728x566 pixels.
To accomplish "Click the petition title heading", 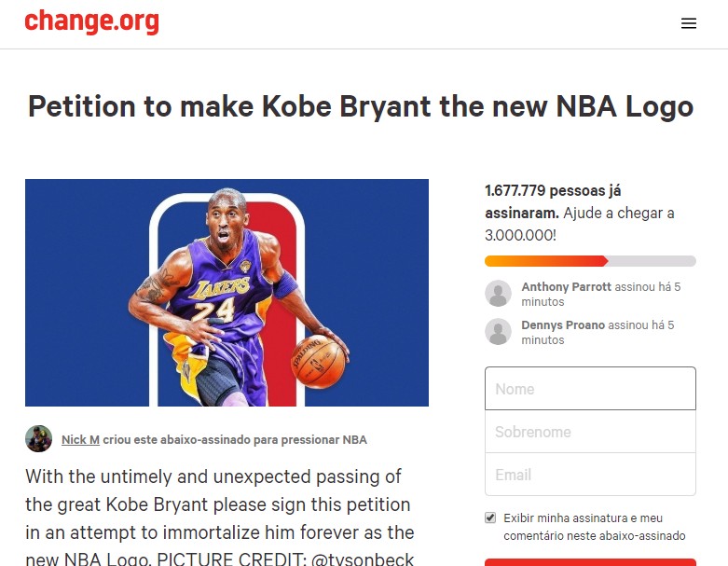I will tap(361, 106).
